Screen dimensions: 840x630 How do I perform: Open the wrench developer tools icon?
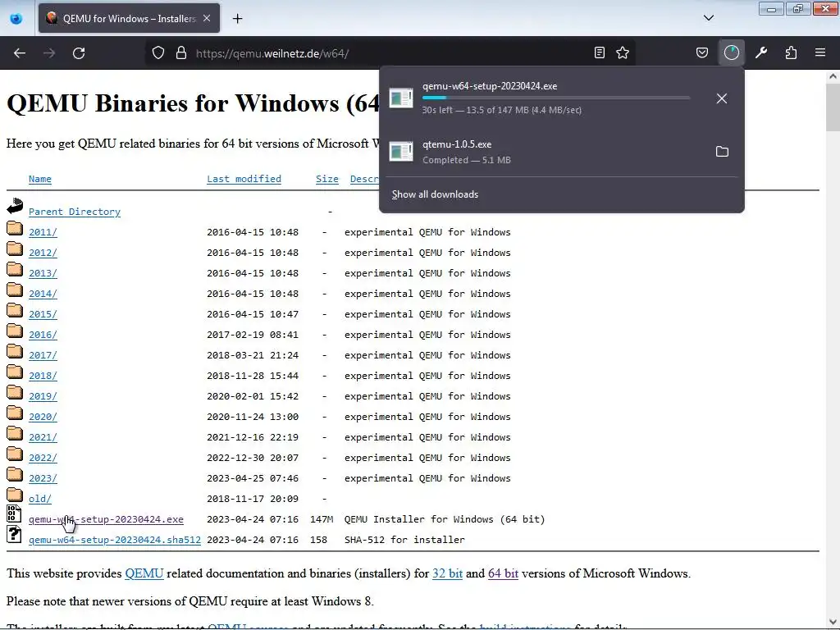pos(761,52)
